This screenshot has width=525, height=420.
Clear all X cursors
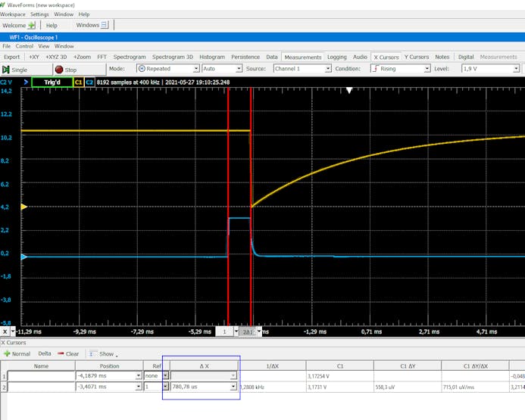tap(68, 353)
